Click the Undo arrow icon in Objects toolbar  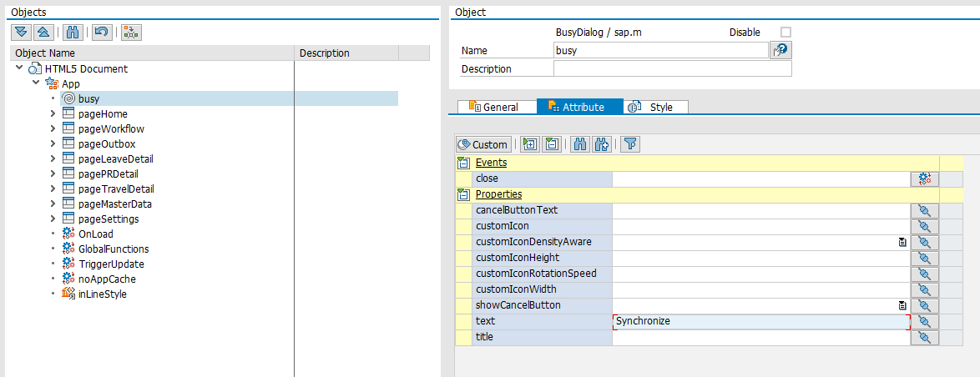[x=101, y=33]
